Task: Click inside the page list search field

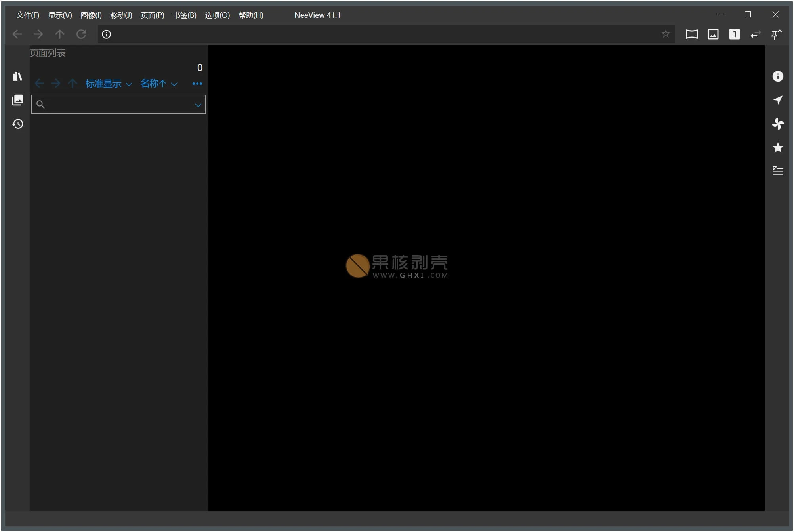Action: pyautogui.click(x=115, y=104)
